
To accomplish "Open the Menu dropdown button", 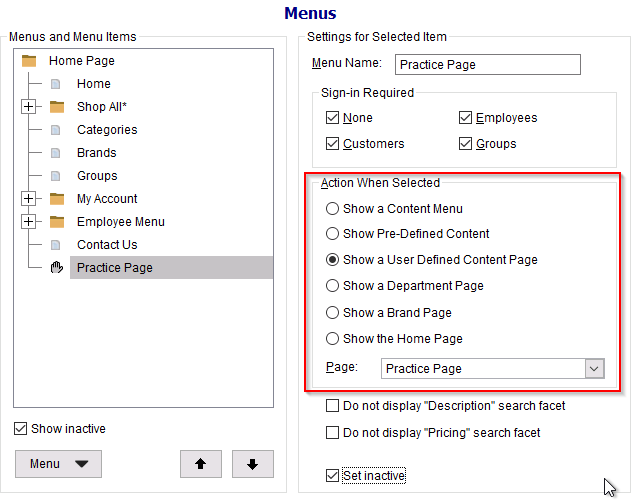I will pyautogui.click(x=58, y=464).
